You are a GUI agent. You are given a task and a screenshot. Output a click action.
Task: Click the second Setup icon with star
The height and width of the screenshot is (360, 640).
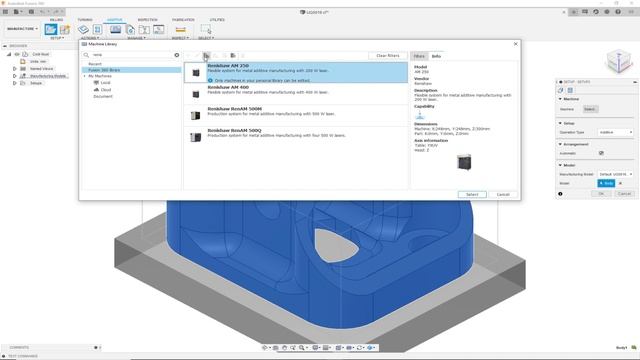[x=65, y=29]
